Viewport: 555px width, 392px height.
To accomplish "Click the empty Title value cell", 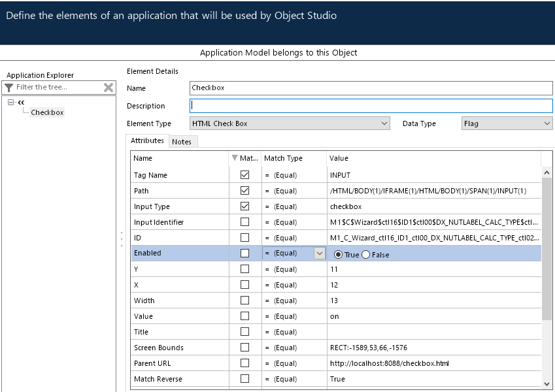I will point(434,332).
